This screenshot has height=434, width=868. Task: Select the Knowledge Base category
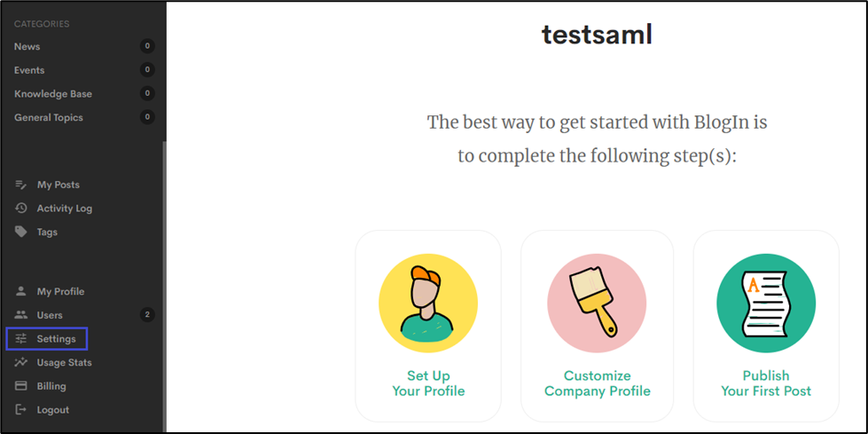[x=53, y=94]
